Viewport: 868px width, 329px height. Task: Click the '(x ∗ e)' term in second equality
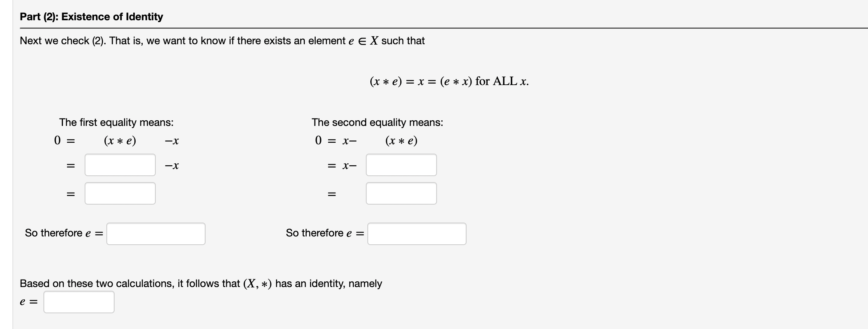401,141
